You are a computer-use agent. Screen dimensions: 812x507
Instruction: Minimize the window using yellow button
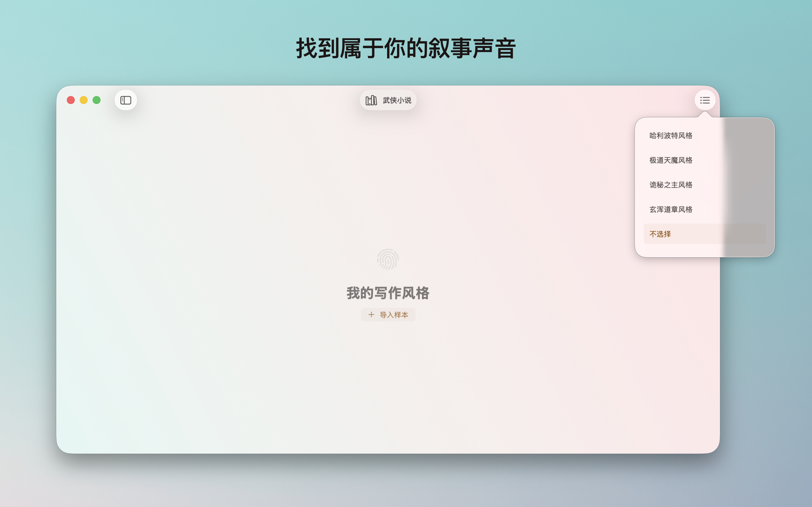click(x=83, y=100)
